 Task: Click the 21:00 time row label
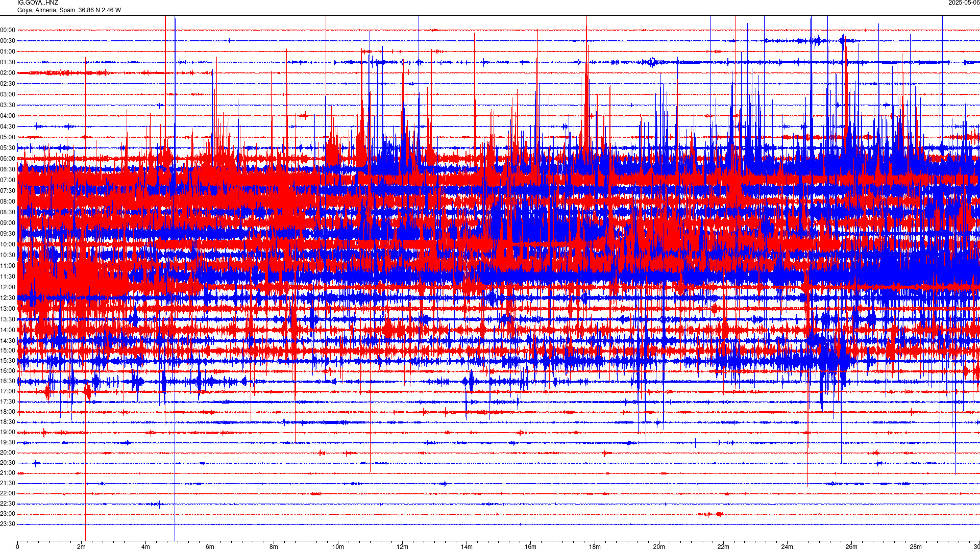coord(8,473)
